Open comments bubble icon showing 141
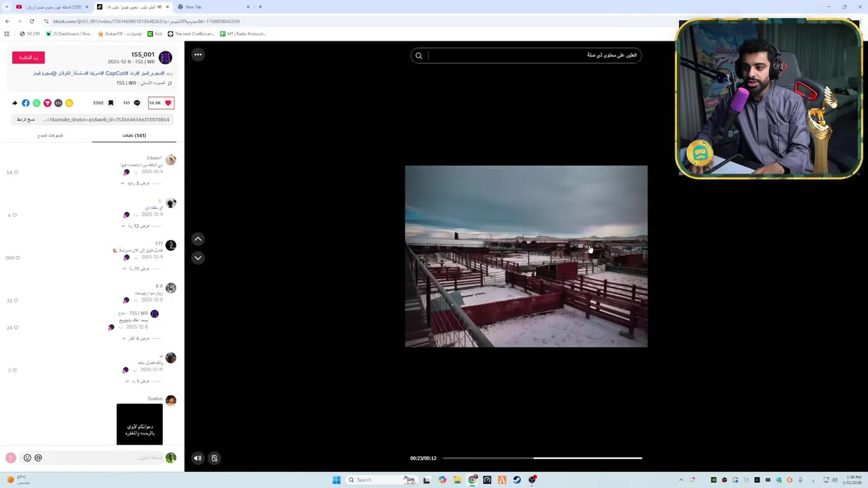The height and width of the screenshot is (488, 868). [x=137, y=103]
